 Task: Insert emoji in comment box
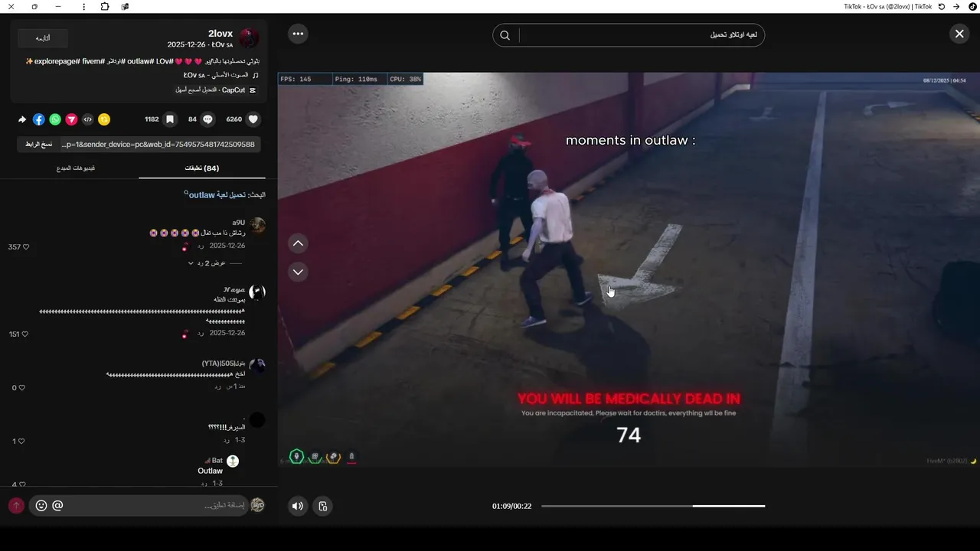tap(41, 505)
